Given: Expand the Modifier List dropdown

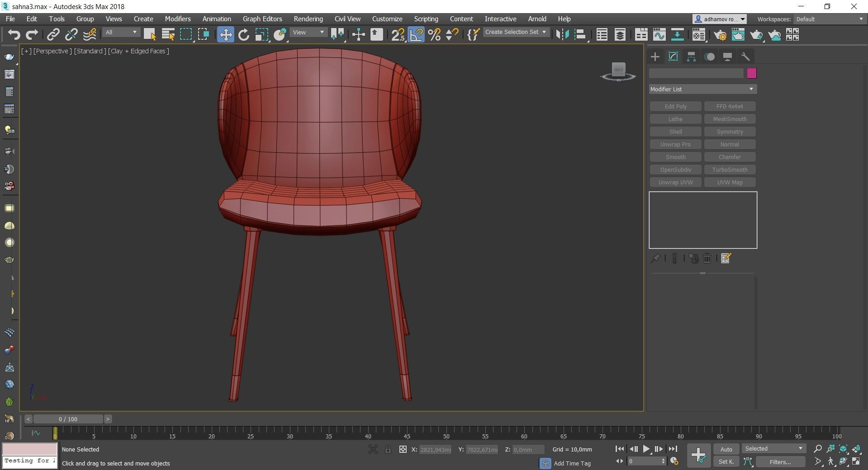Looking at the screenshot, I should click(x=702, y=89).
